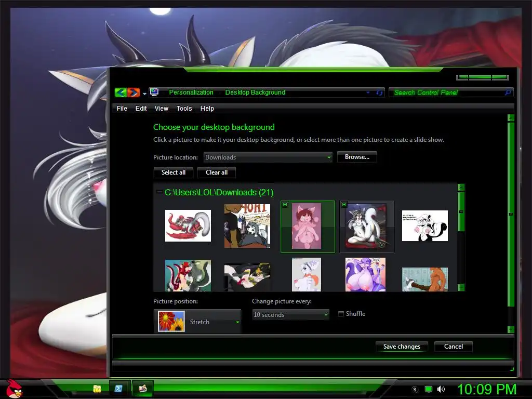Open the Help menu
This screenshot has width=532, height=399.
coord(207,108)
